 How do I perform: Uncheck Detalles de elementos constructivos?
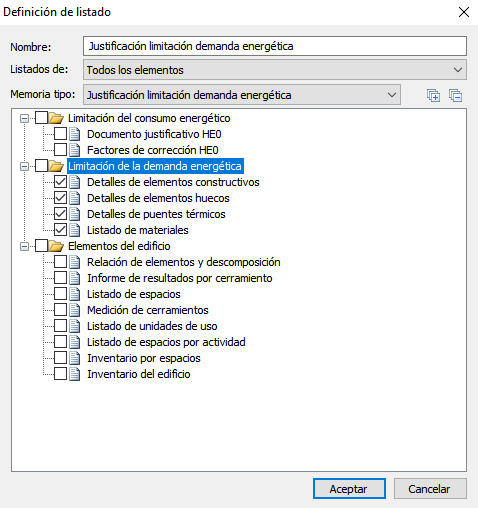click(60, 182)
